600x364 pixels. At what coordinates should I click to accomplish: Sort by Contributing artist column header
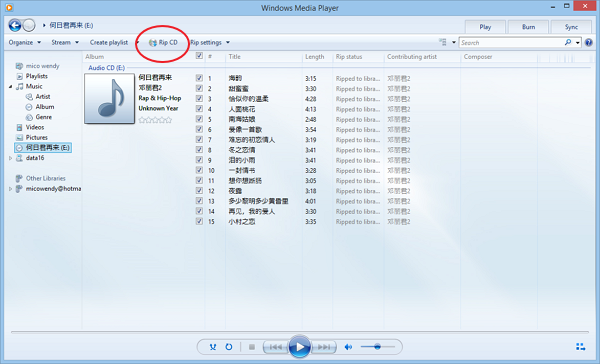[x=412, y=57]
